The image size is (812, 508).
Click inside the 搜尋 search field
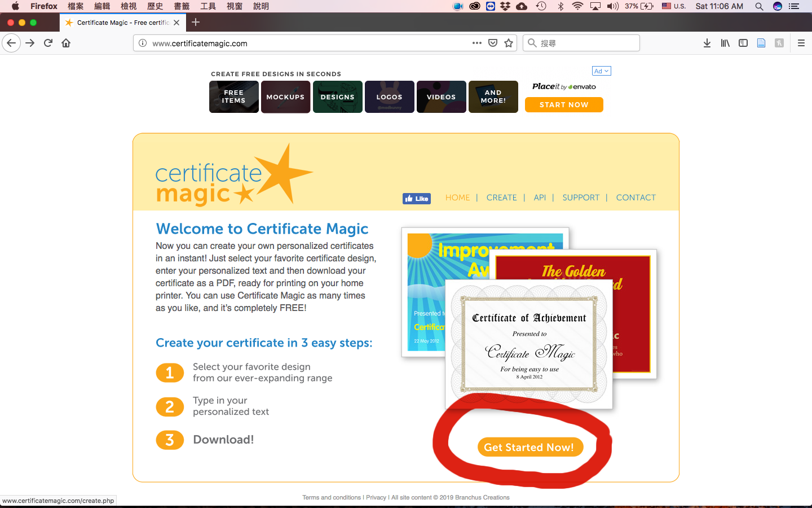click(x=586, y=43)
